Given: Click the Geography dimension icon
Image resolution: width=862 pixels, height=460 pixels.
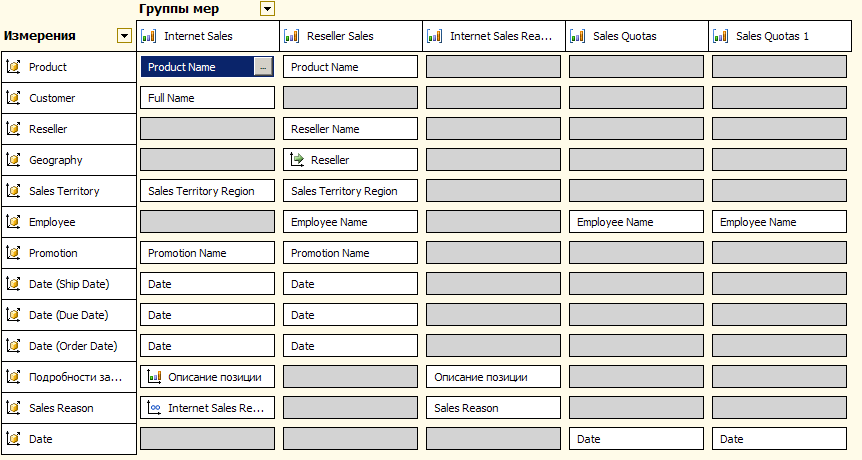Looking at the screenshot, I should pos(13,160).
